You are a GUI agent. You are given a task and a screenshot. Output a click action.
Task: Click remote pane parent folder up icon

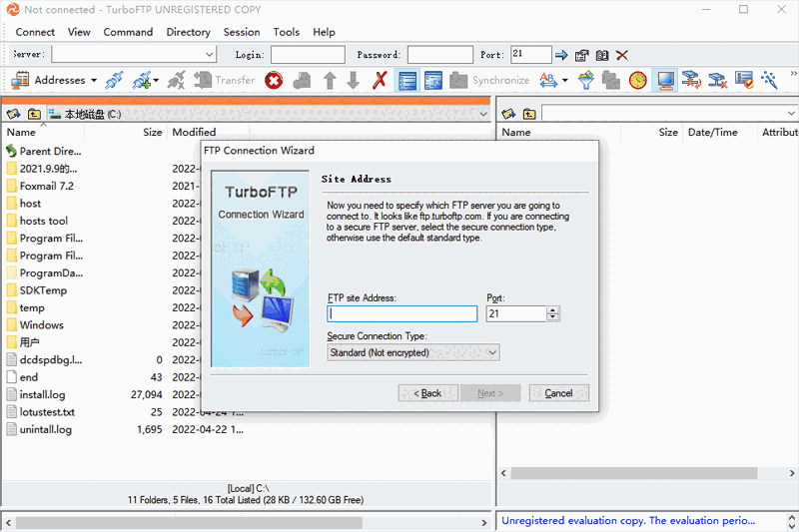point(529,114)
